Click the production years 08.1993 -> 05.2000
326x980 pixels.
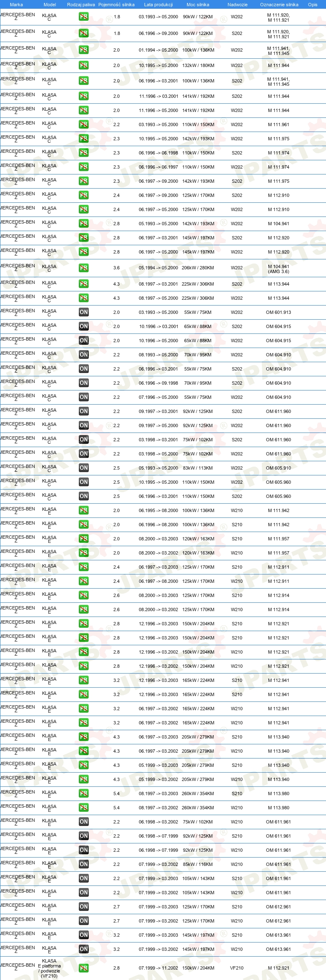pos(158,355)
